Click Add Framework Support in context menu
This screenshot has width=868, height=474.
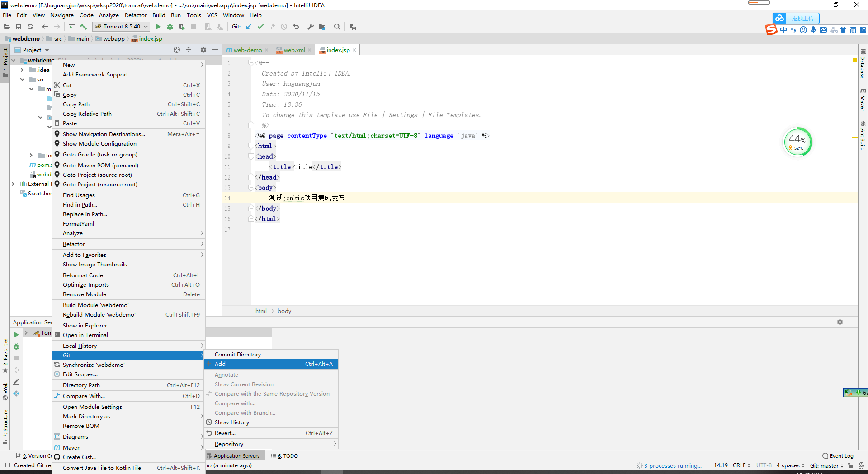pos(128,74)
